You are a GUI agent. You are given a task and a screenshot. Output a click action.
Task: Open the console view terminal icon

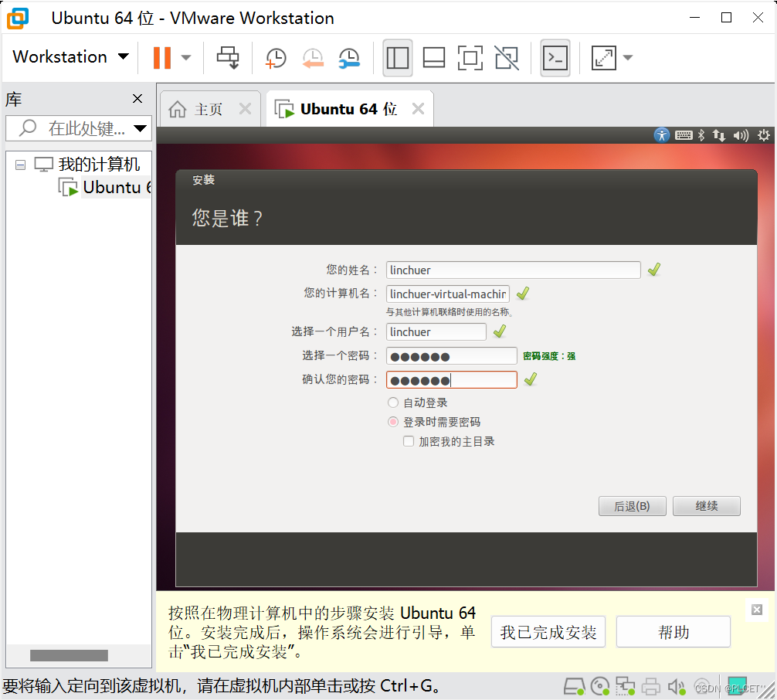(x=555, y=58)
